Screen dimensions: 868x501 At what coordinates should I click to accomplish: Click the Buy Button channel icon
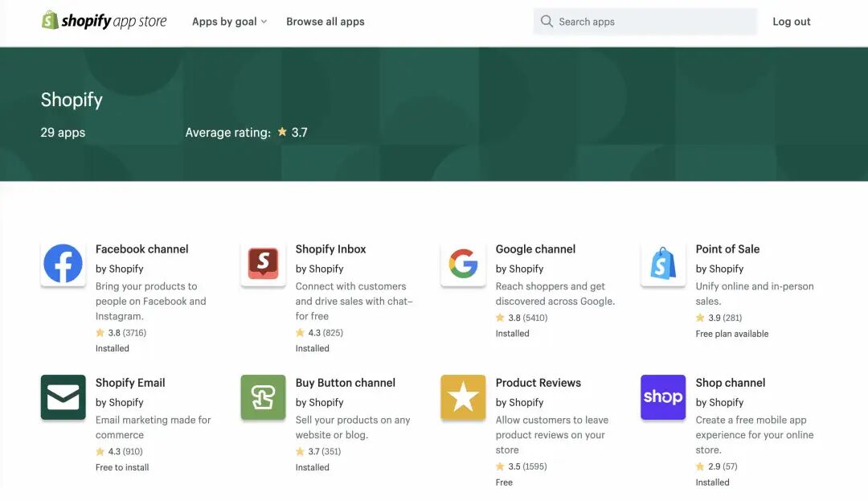pos(263,397)
